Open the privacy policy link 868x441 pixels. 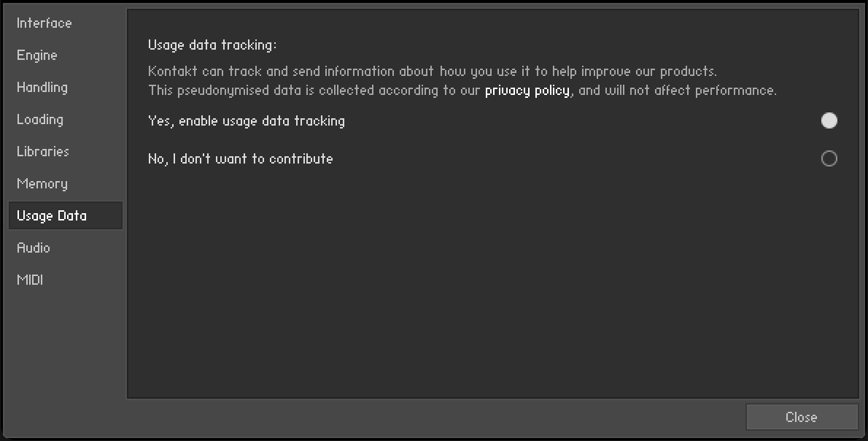point(527,91)
